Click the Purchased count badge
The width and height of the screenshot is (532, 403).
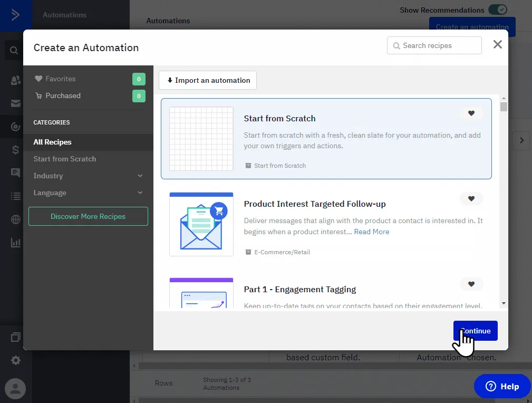click(139, 96)
